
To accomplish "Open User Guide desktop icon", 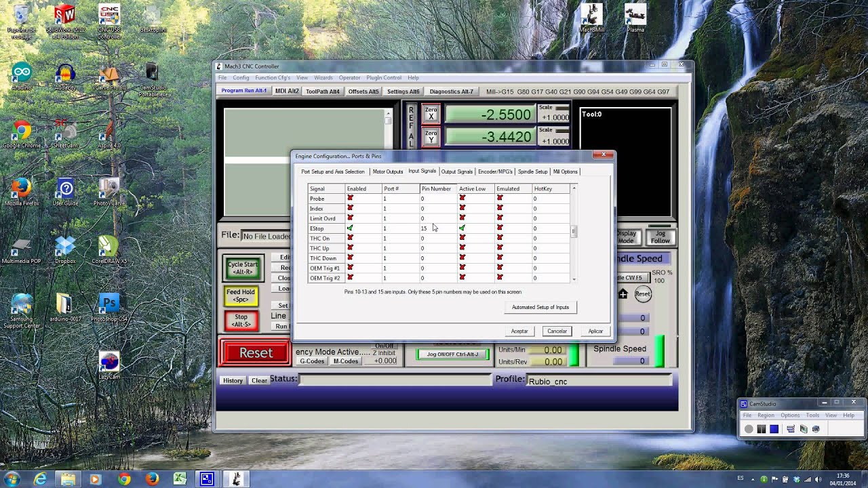I will (65, 192).
